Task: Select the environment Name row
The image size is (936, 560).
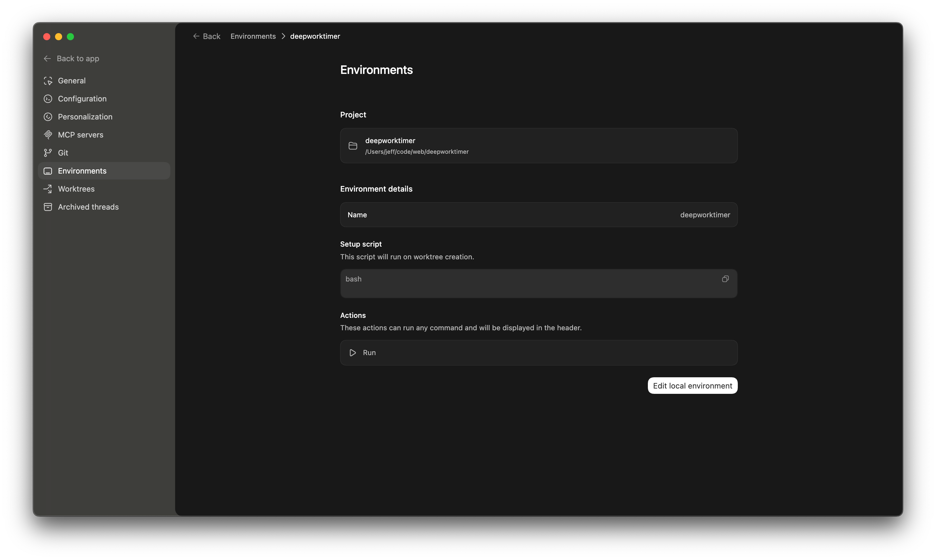Action: coord(538,215)
